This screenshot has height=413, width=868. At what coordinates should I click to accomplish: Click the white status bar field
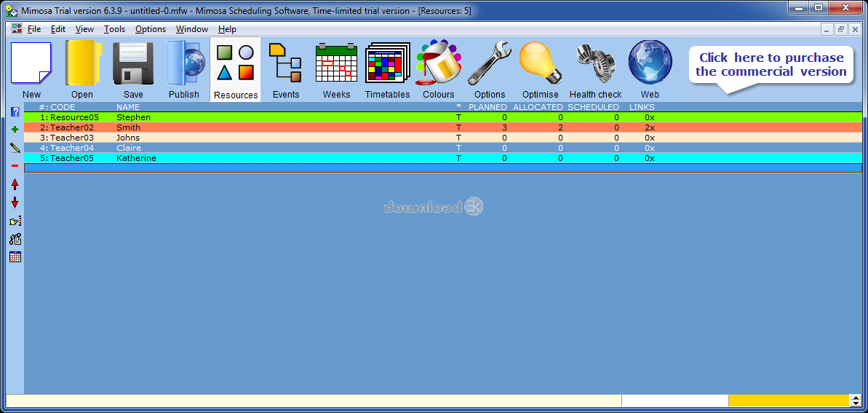point(674,400)
